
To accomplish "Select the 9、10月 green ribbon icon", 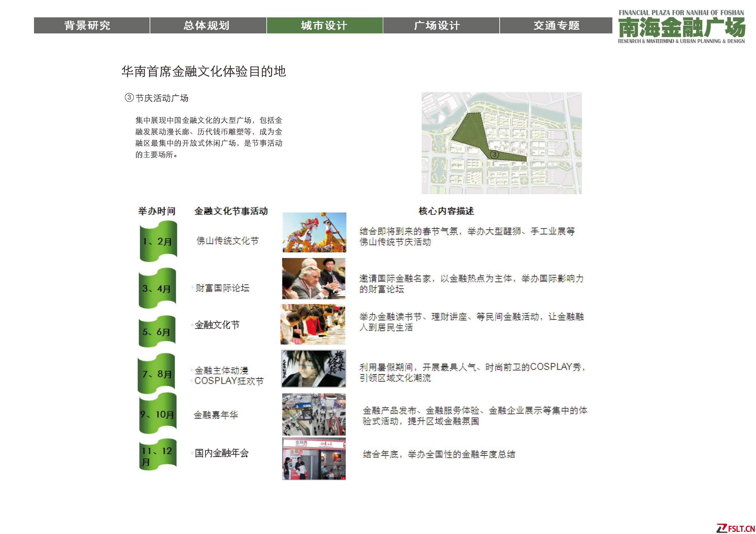I will click(x=158, y=414).
